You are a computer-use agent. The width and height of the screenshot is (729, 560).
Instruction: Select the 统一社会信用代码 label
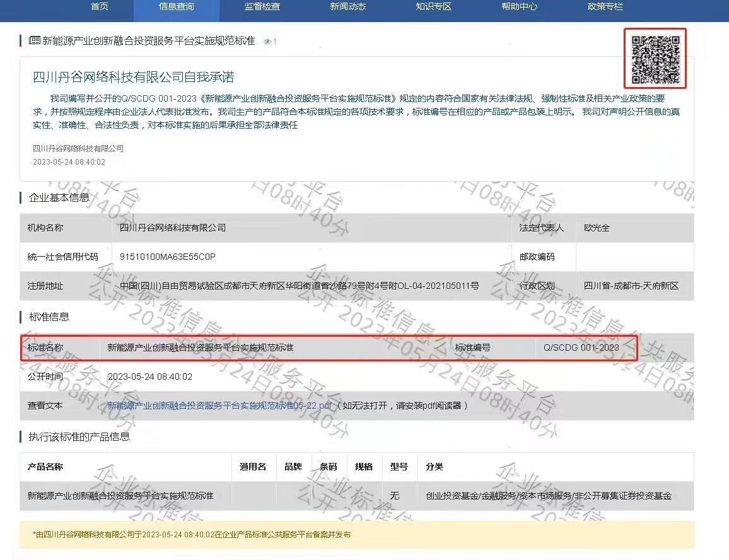pyautogui.click(x=63, y=257)
